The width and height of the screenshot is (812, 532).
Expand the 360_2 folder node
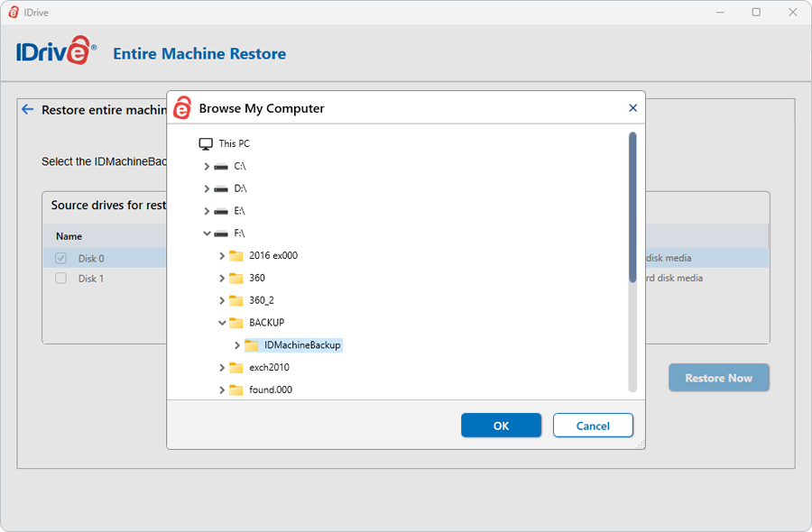(222, 300)
